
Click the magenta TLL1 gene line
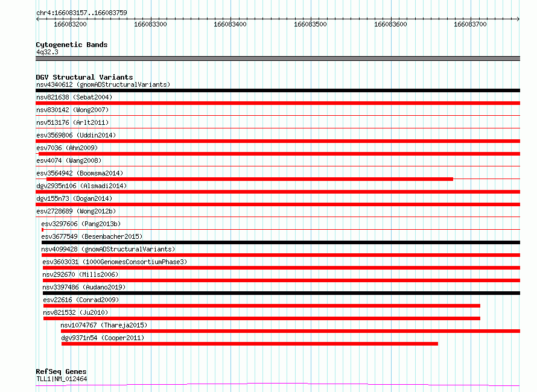pos(278,385)
